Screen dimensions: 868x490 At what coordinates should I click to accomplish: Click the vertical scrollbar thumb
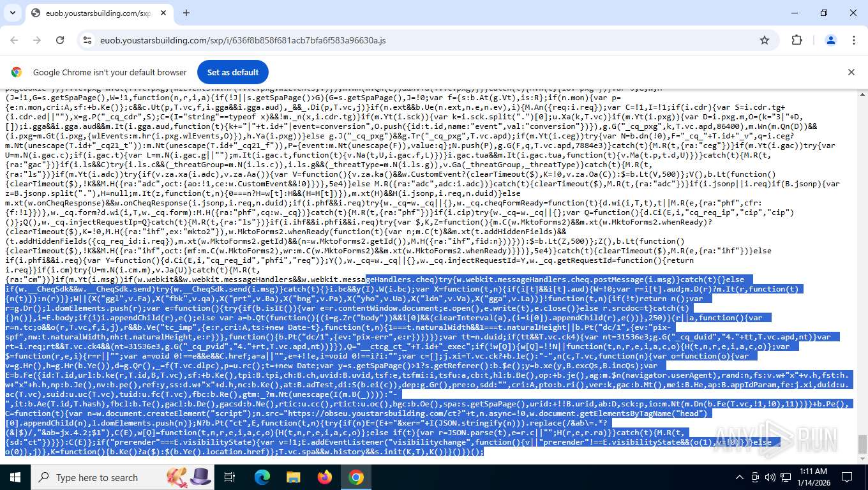coord(862,444)
